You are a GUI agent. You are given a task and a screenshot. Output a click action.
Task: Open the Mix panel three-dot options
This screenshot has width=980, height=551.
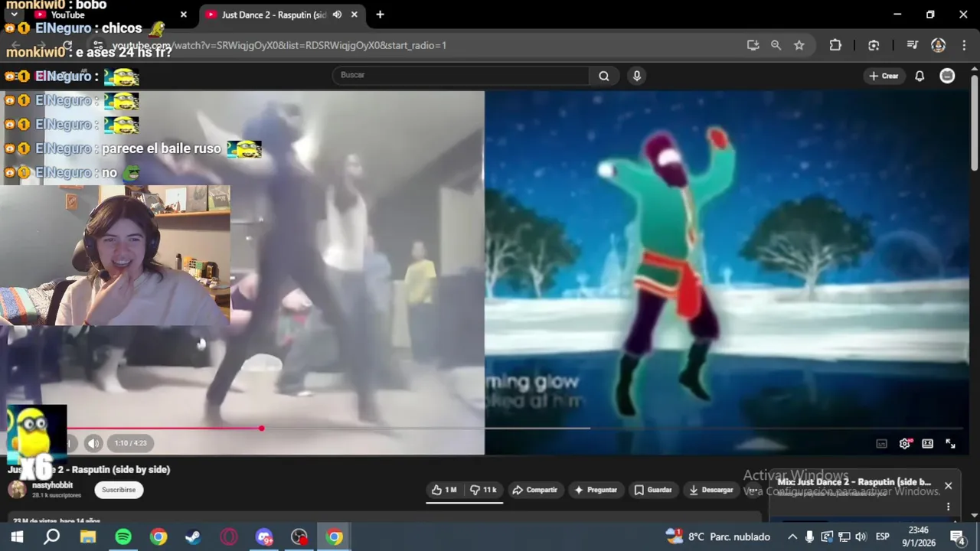[948, 507]
